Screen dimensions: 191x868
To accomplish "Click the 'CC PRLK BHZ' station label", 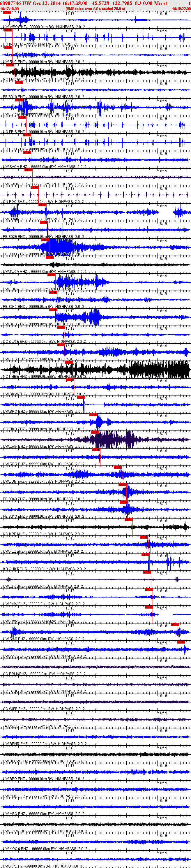I will pyautogui.click(x=15, y=674).
